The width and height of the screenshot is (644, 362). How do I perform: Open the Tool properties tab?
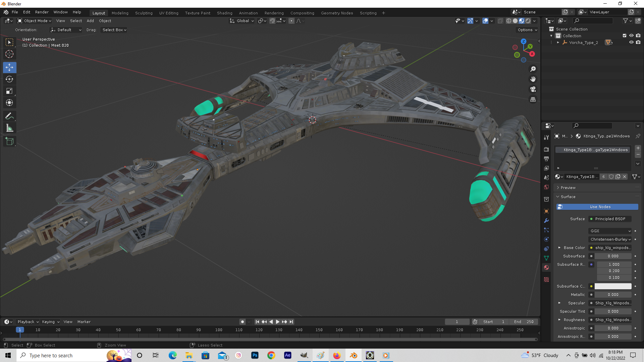pos(546,137)
